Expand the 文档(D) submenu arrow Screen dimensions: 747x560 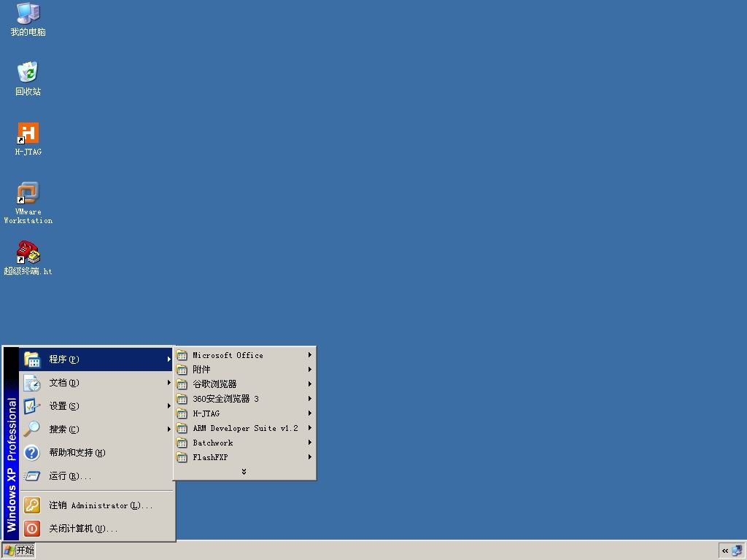169,383
